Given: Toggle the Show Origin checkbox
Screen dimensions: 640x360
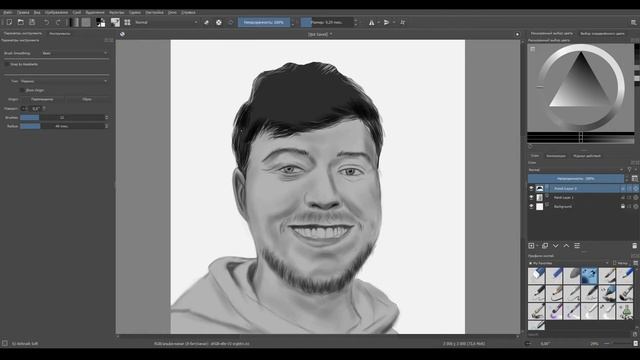Looking at the screenshot, I should [23, 90].
